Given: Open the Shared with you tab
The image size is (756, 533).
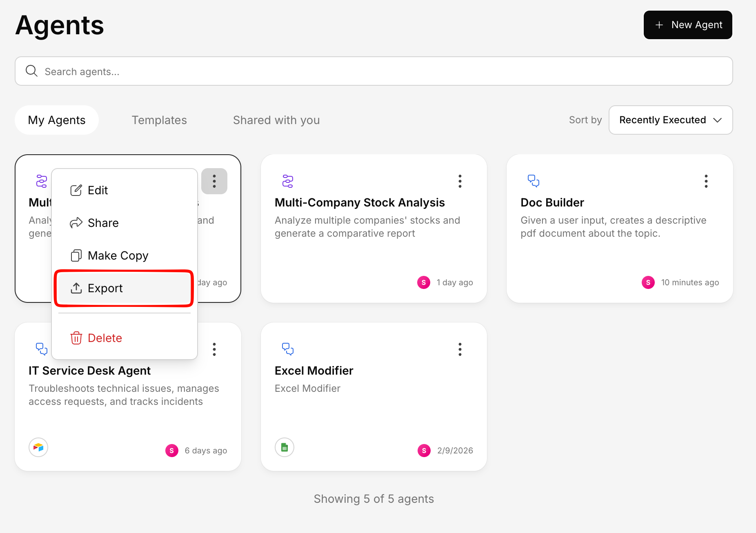Looking at the screenshot, I should (276, 120).
